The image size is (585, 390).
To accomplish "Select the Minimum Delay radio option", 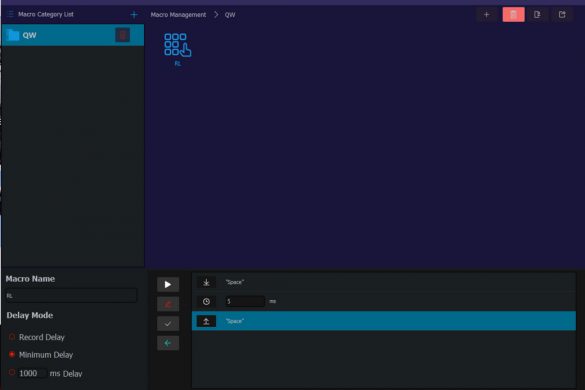I will point(12,355).
